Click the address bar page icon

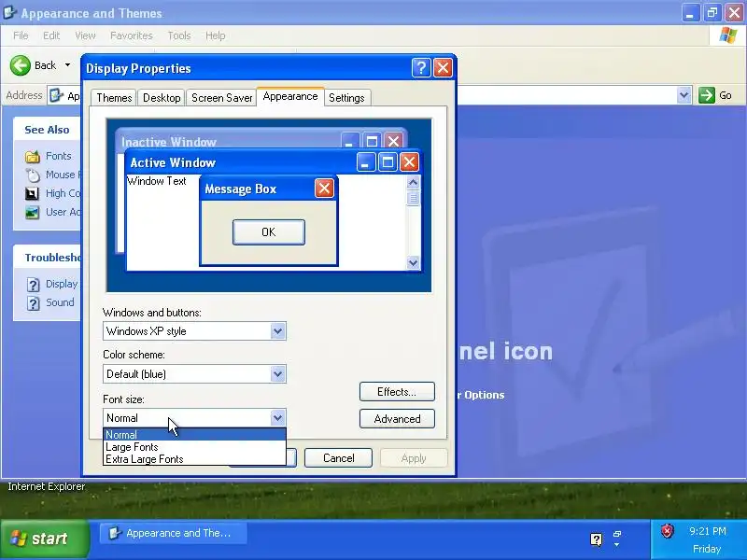(57, 95)
